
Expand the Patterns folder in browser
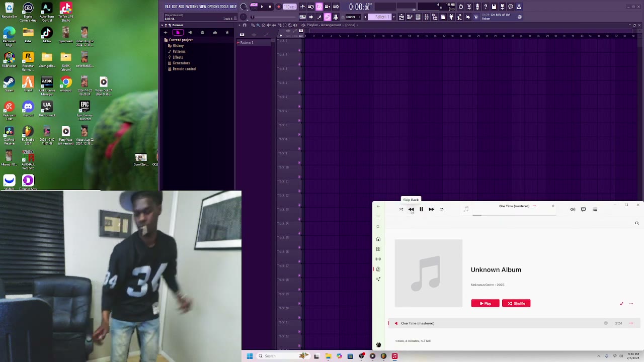[x=179, y=51]
